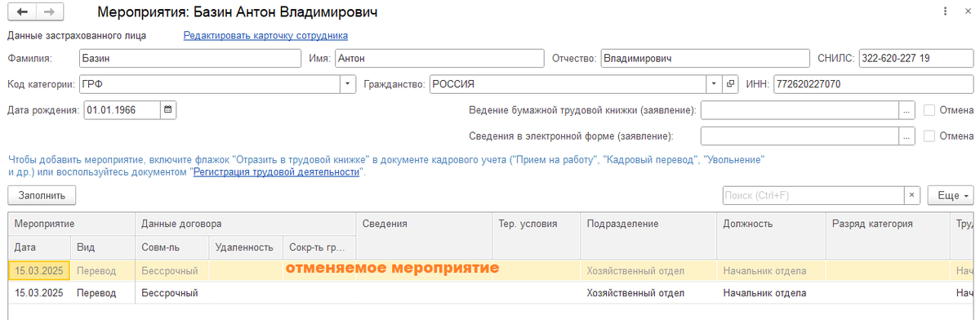This screenshot has width=980, height=320.
Task: Select Перевод cell in highlighted cancelled row
Action: coord(103,270)
